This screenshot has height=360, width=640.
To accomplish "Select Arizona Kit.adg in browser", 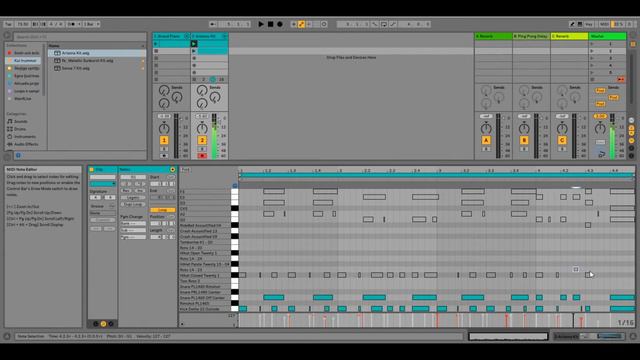I will point(97,53).
